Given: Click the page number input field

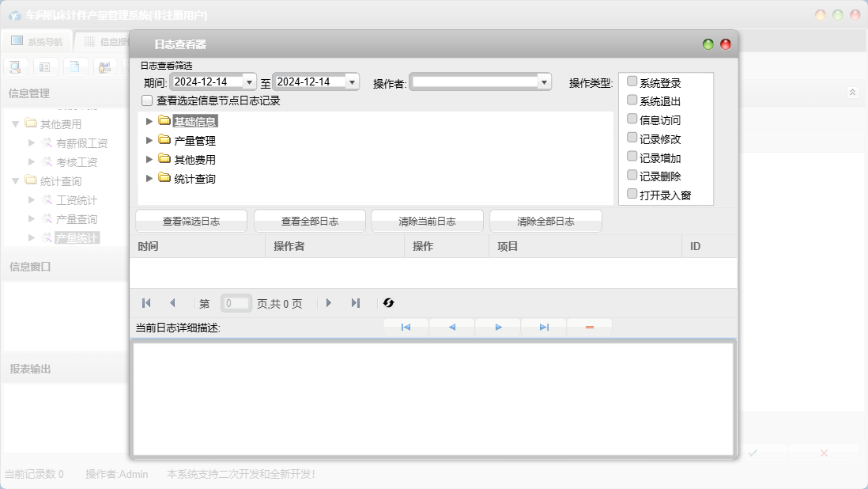Looking at the screenshot, I should 236,303.
